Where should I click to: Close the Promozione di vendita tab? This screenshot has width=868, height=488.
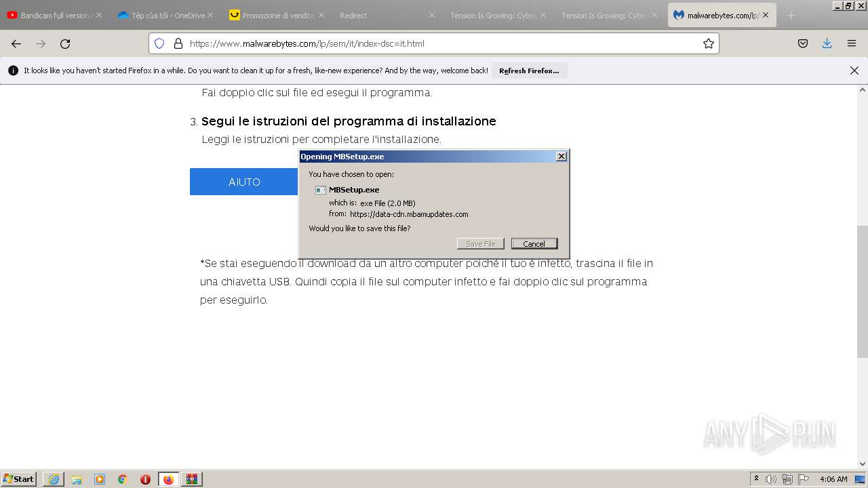321,15
